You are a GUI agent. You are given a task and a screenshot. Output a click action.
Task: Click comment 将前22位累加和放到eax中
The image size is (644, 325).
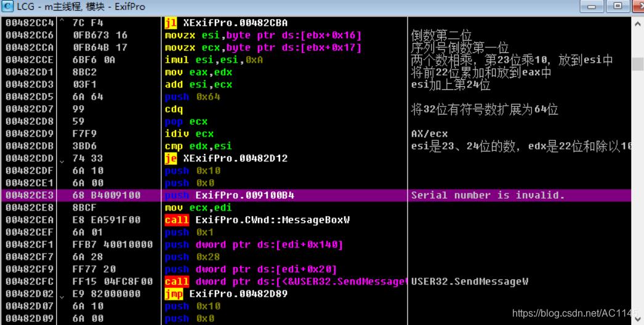pyautogui.click(x=481, y=73)
